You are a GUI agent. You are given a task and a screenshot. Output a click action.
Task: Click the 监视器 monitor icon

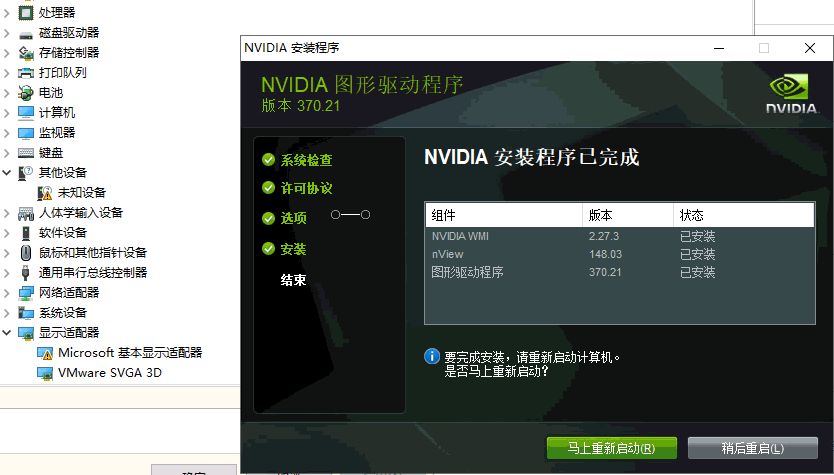coord(26,133)
